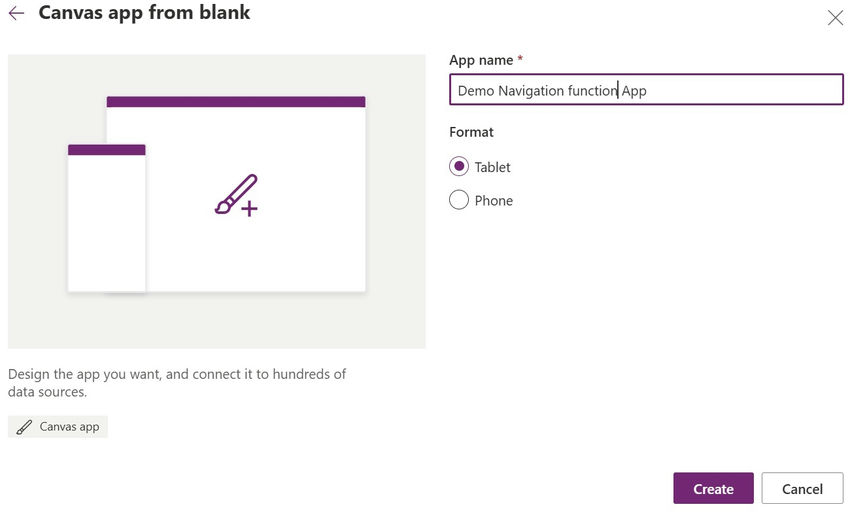Click into the App name text field
This screenshot has width=850, height=513.
[x=646, y=90]
